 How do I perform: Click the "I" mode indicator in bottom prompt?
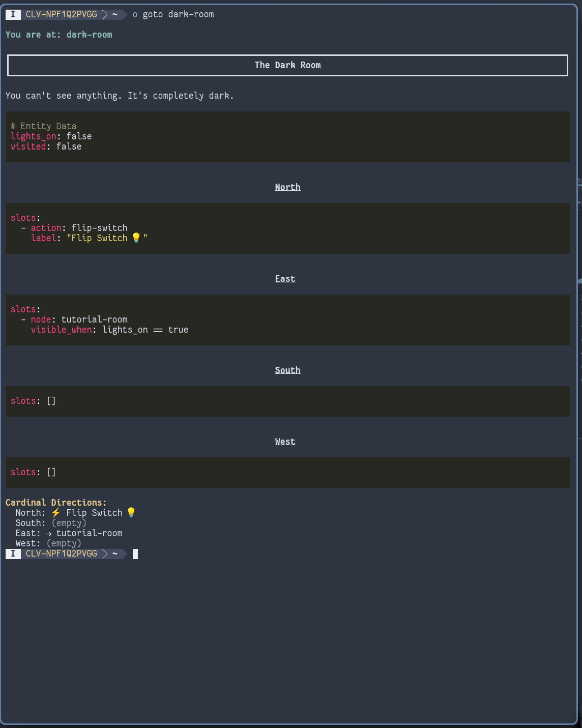click(x=13, y=554)
